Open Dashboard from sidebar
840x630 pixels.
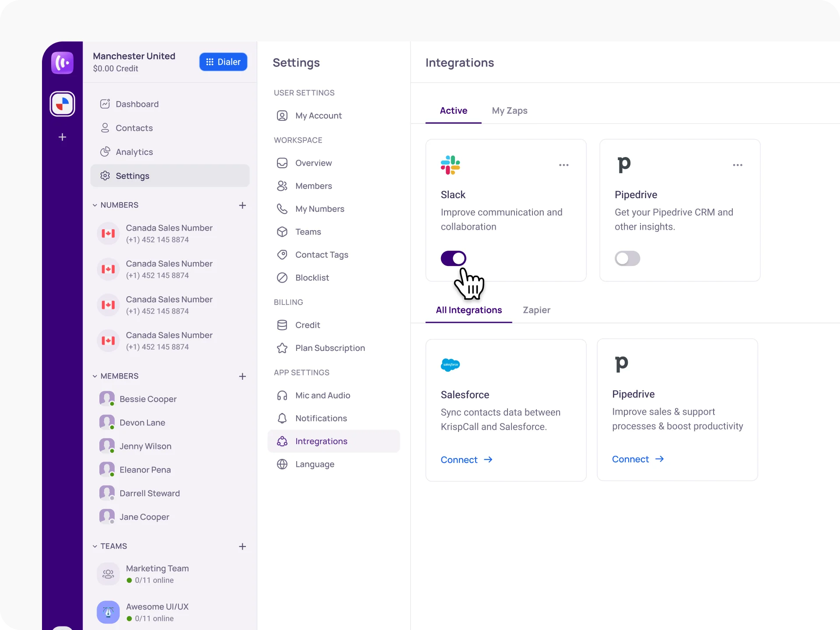point(170,104)
